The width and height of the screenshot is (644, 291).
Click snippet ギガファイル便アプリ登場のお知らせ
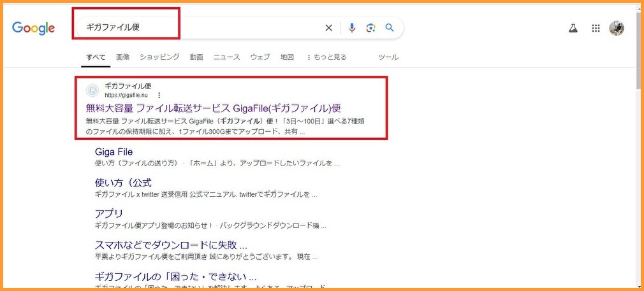(x=210, y=226)
